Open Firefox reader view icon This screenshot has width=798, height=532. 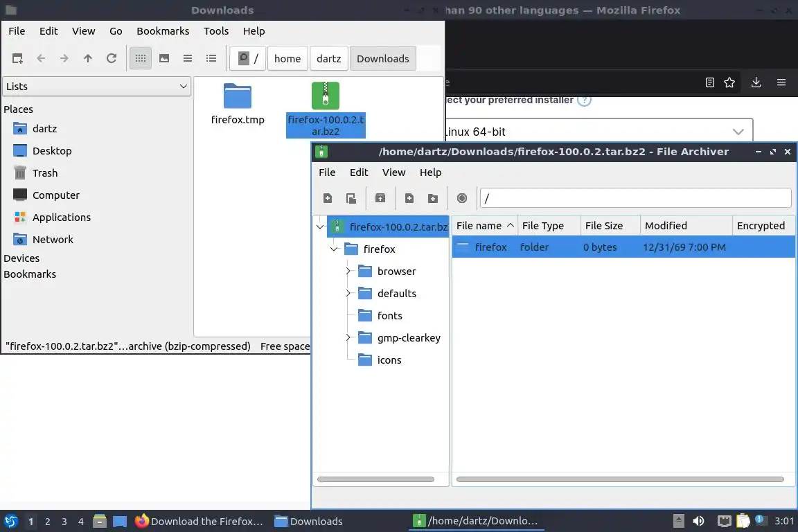tap(709, 82)
